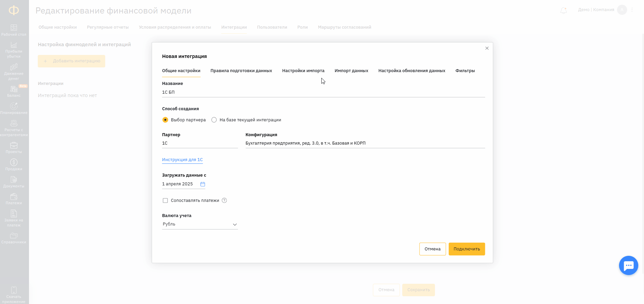This screenshot has width=644, height=304.
Task: Open Прибыли убытки in the sidebar
Action: click(14, 50)
